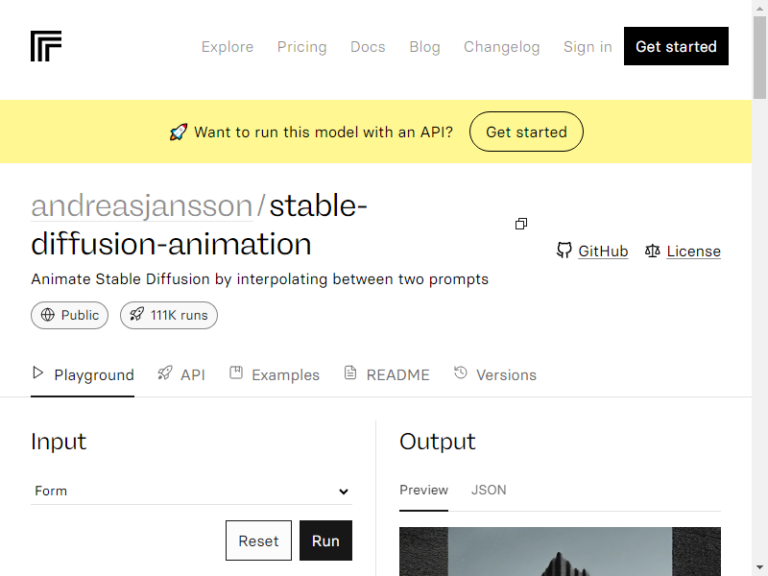
Task: Open the Blog link
Action: click(x=425, y=47)
